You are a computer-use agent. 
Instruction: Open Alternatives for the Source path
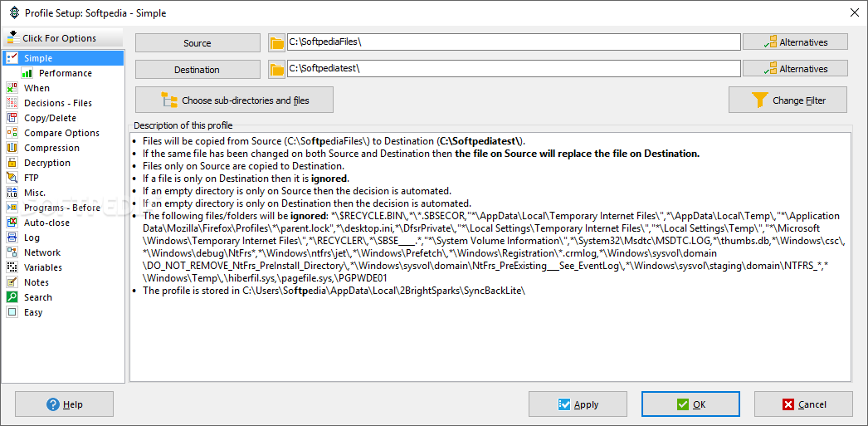(x=795, y=42)
